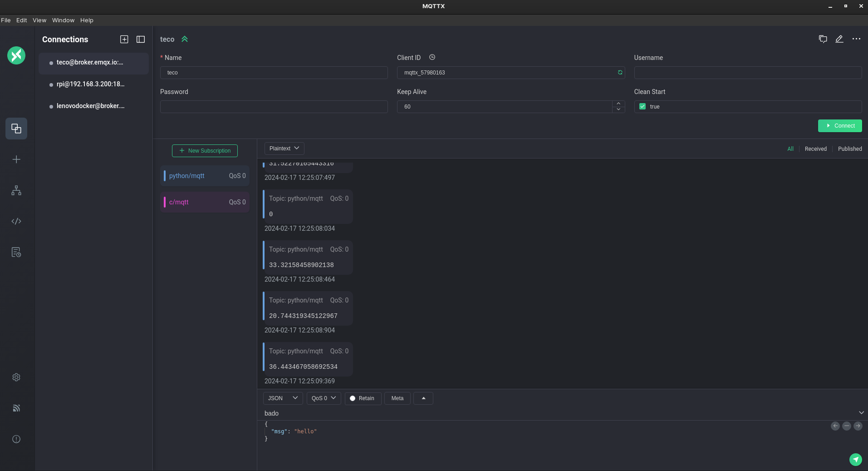Open Settings gear in sidebar

click(x=16, y=377)
